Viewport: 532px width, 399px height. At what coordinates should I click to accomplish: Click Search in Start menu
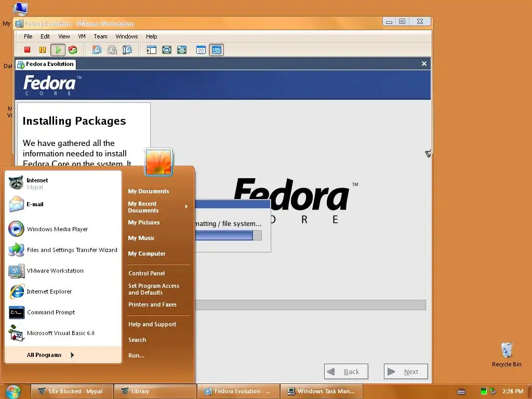point(137,340)
